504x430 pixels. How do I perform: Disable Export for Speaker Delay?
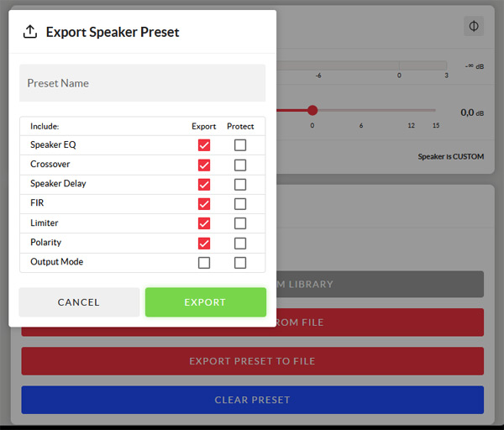[x=203, y=184]
